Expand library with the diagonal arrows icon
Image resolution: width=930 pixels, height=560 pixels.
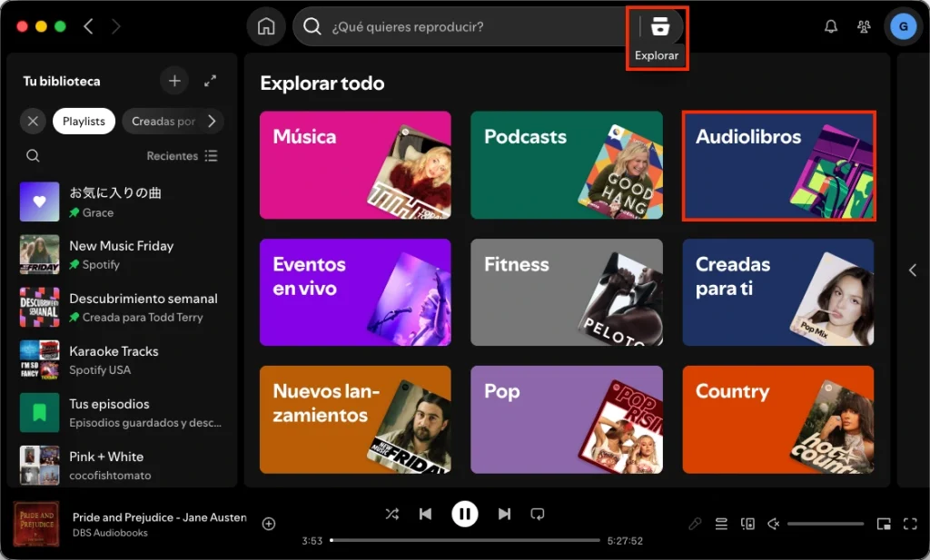point(210,81)
